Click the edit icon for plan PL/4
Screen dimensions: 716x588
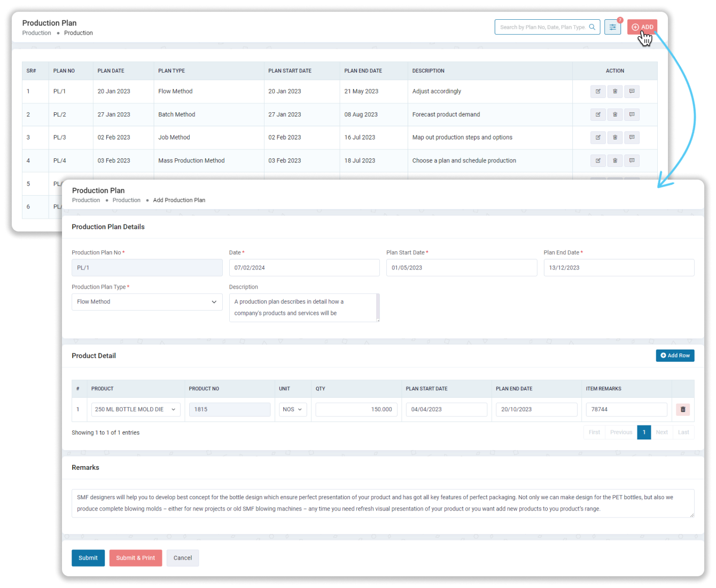pyautogui.click(x=598, y=160)
